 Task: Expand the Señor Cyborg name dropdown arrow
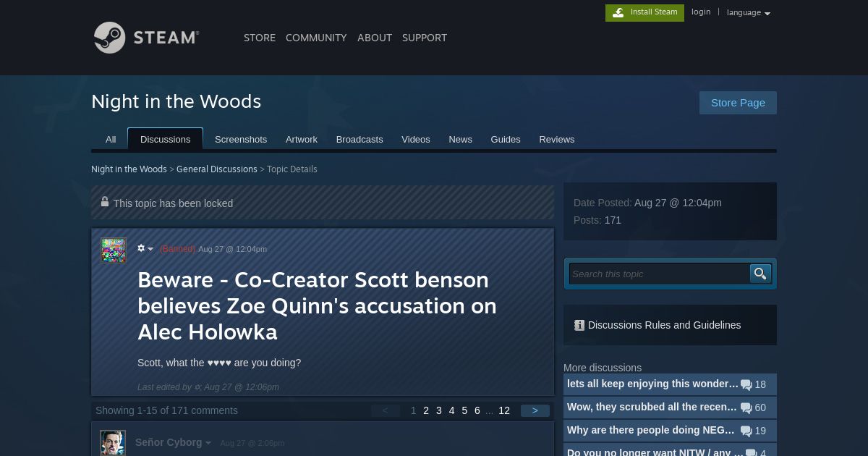[x=208, y=443]
